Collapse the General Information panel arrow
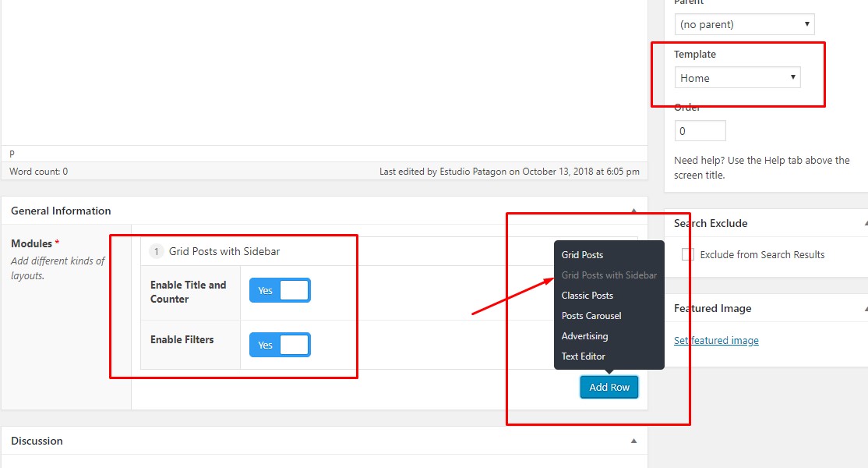The height and width of the screenshot is (468, 868). (633, 211)
